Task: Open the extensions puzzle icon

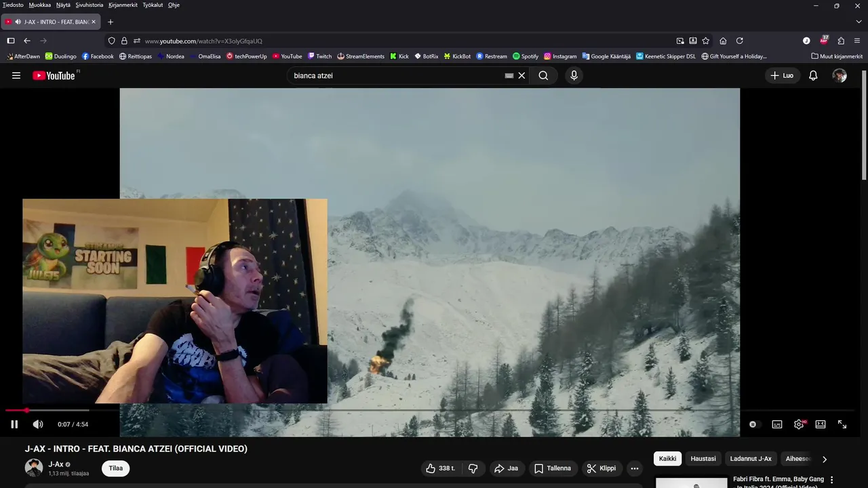Action: click(x=841, y=41)
